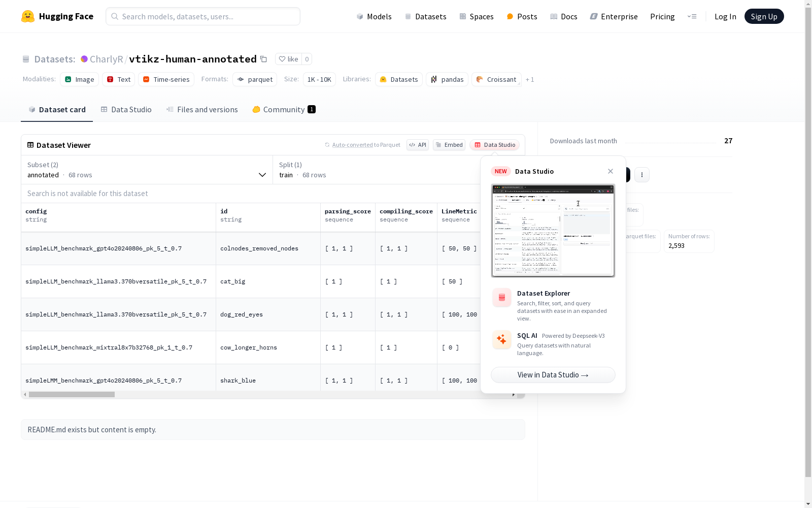812x508 pixels.
Task: Close the Data Studio popup
Action: 611,171
